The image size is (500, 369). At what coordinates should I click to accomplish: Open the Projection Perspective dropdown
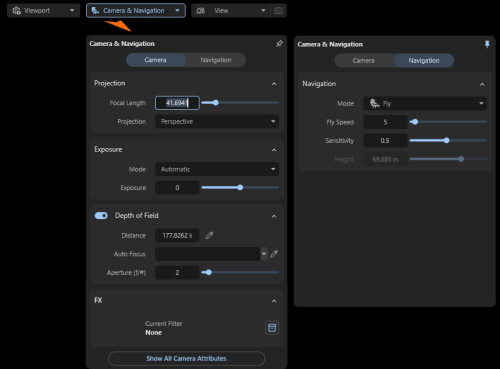(217, 122)
